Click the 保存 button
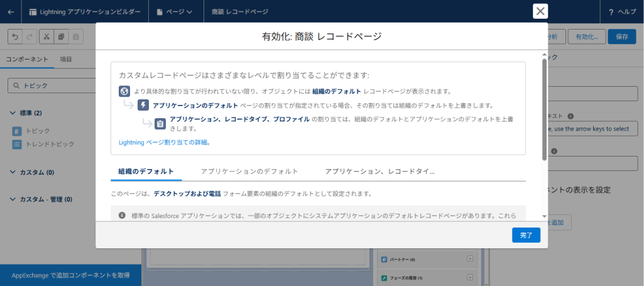This screenshot has width=644, height=286. coord(622,36)
